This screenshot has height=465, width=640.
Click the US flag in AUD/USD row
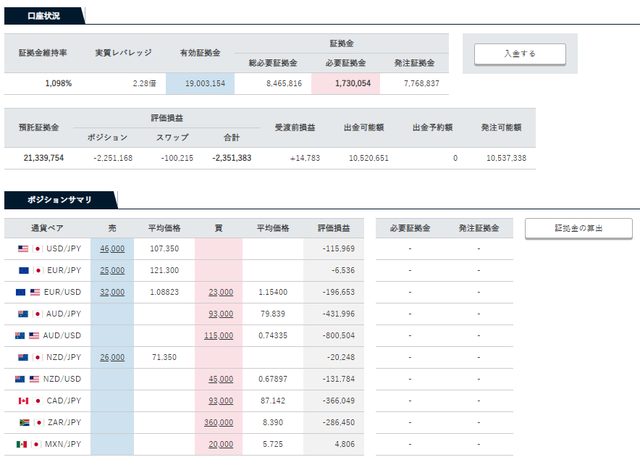pyautogui.click(x=34, y=336)
